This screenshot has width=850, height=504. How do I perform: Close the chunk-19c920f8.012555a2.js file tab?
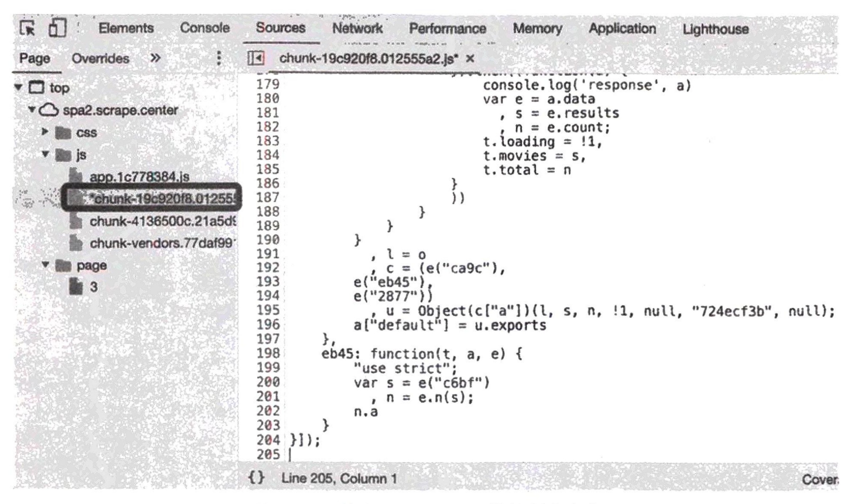coord(470,59)
